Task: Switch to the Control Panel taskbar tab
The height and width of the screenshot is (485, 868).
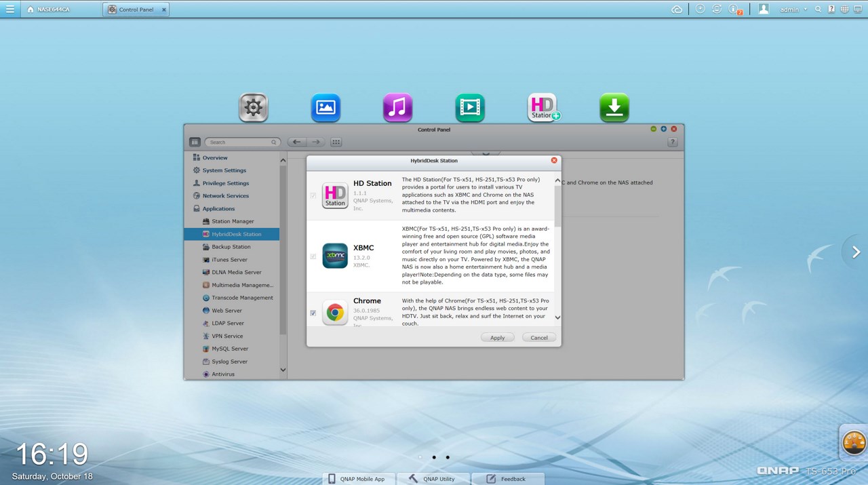Action: coord(136,9)
